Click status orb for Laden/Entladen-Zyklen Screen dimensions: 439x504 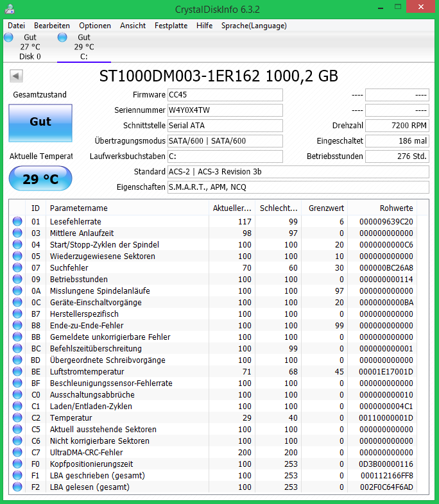click(x=17, y=406)
